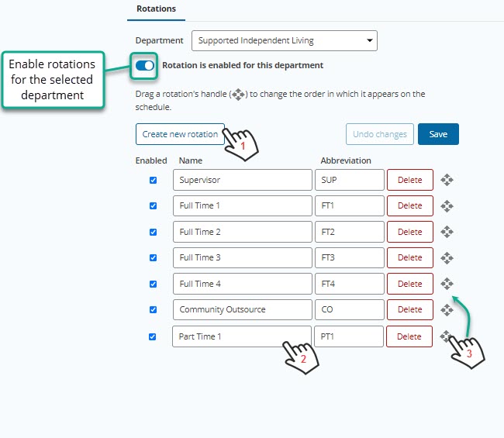504x438 pixels.
Task: Click the Full Time 1 name field
Action: 243,205
